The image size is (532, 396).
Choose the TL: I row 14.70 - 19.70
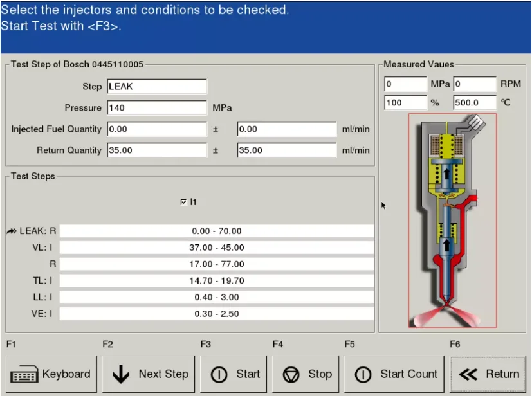click(x=217, y=281)
